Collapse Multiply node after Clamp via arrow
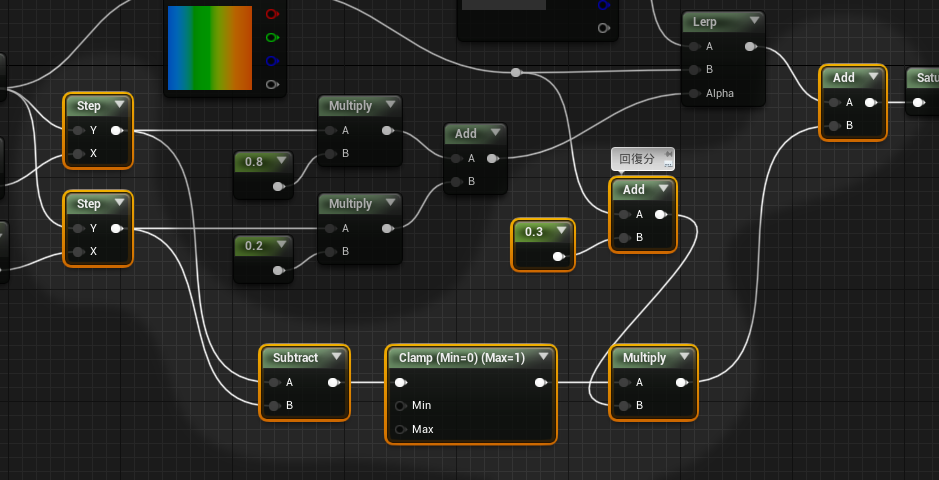The height and width of the screenshot is (480, 939). [684, 357]
